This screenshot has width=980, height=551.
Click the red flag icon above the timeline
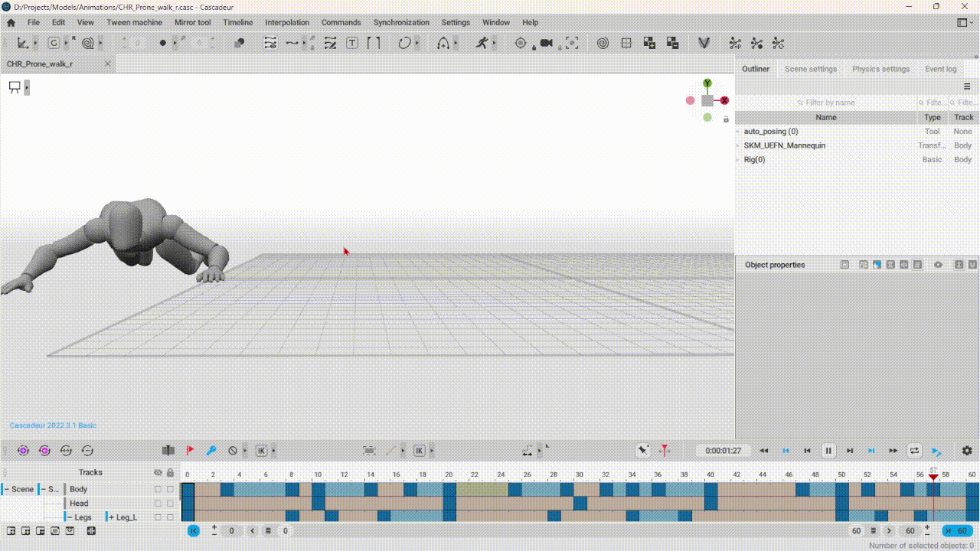190,451
